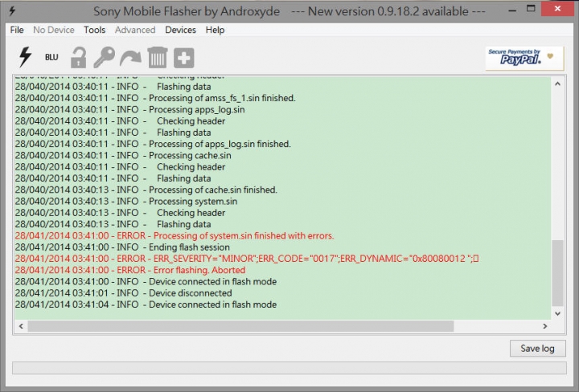Click the Save log button
Viewport: 579px width, 392px height.
pos(538,349)
